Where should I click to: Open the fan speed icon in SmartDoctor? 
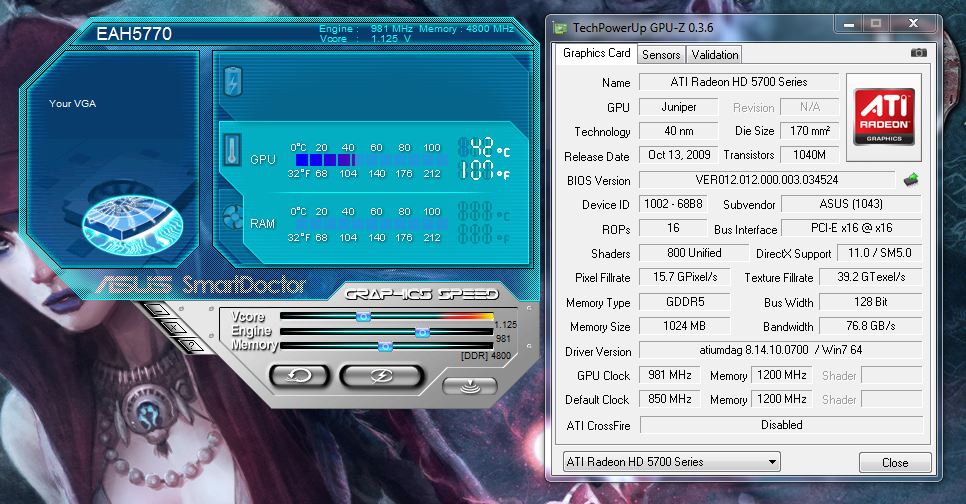232,217
